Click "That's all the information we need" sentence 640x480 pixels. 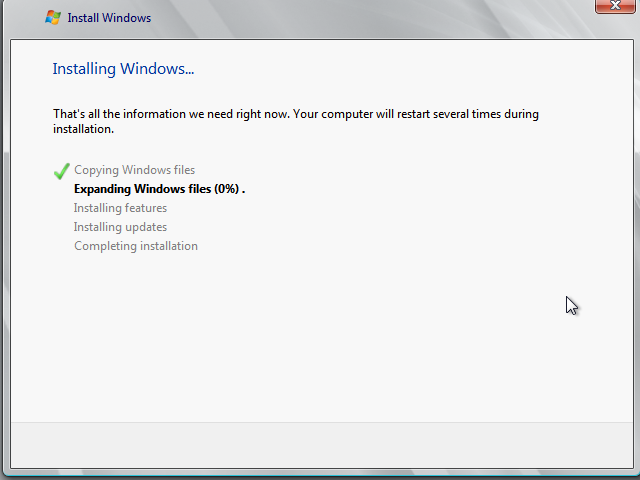171,114
